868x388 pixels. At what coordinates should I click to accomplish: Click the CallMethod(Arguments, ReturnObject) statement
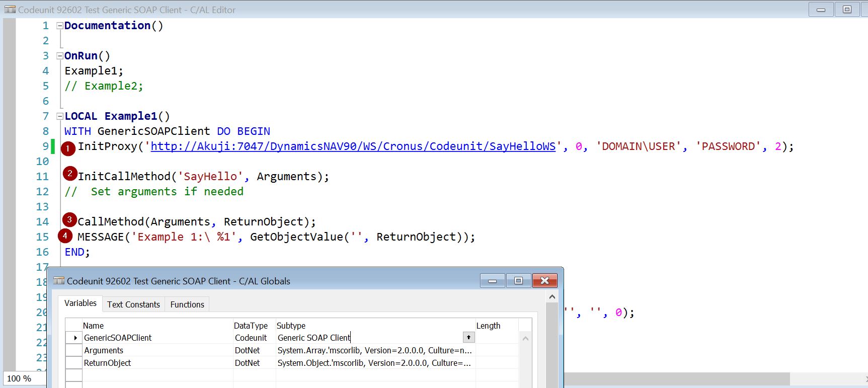coord(197,222)
